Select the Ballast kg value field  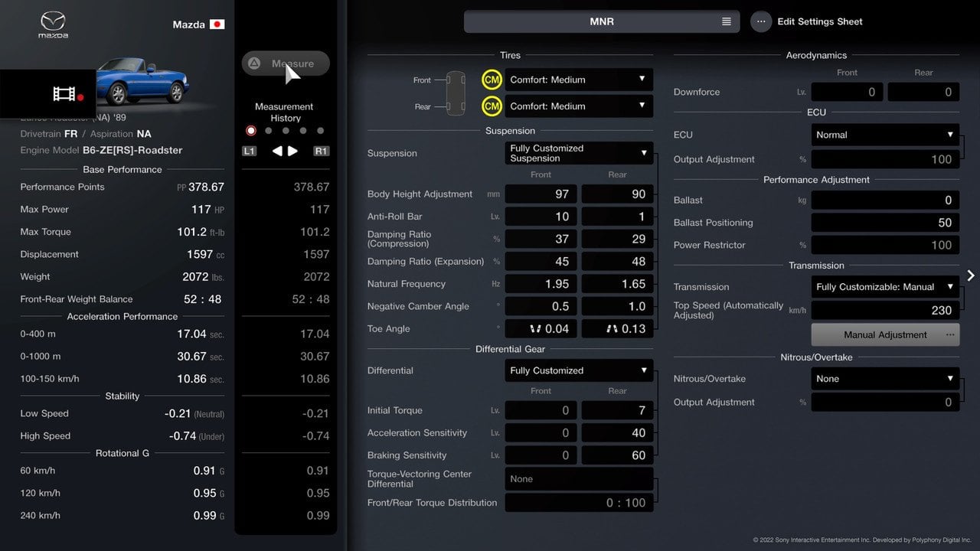click(x=885, y=200)
